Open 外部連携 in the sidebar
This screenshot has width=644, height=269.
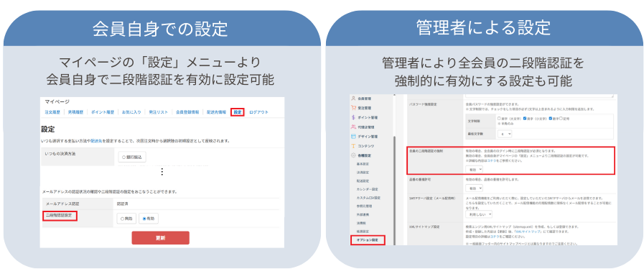363,215
